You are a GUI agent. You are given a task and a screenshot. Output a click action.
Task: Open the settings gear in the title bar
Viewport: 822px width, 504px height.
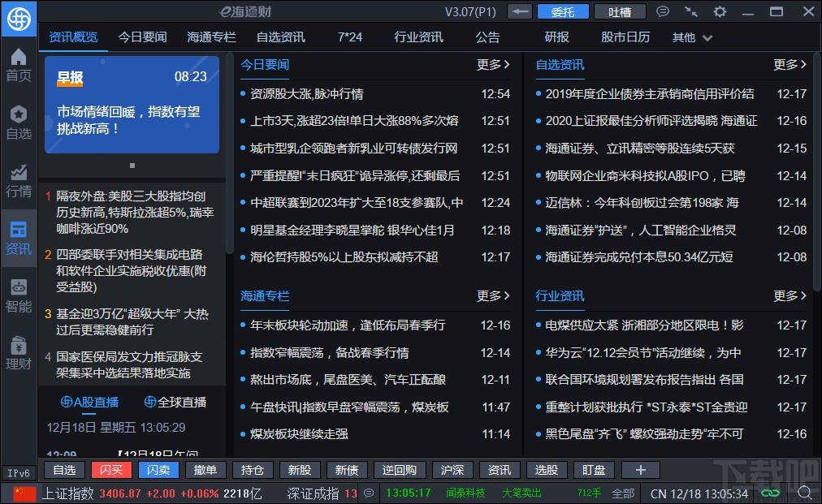pos(720,11)
